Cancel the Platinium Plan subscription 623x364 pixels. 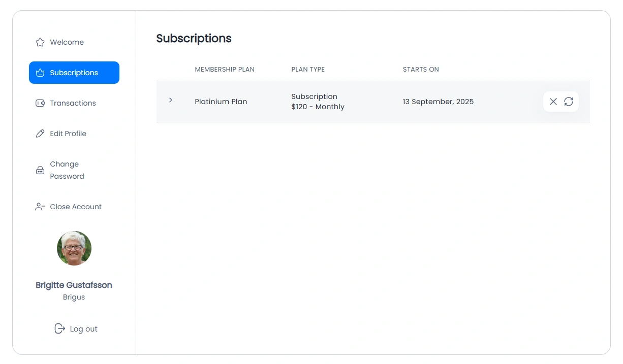point(553,102)
